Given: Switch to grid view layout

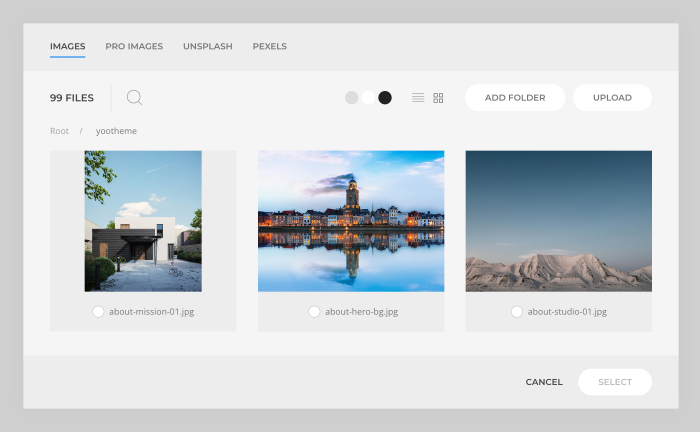Looking at the screenshot, I should [x=438, y=98].
